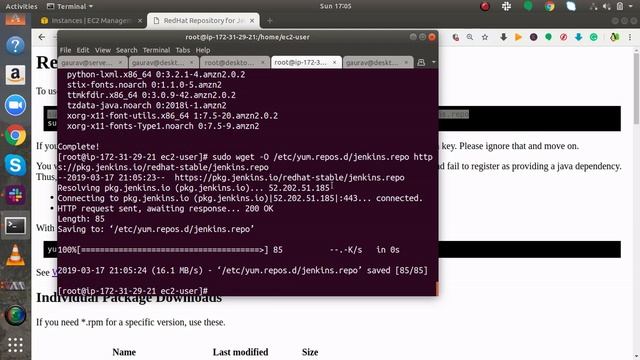Click the orange play extension icon

click(518, 37)
